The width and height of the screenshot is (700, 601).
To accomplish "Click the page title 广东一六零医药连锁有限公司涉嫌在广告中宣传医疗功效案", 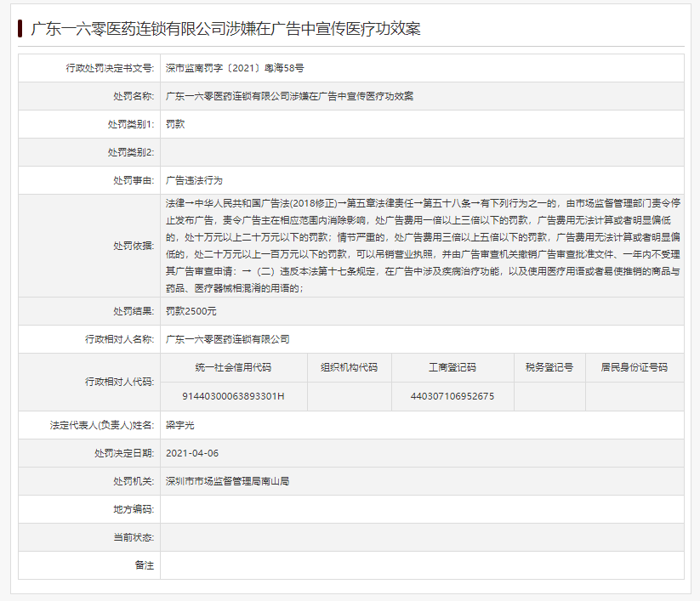I will click(225, 29).
